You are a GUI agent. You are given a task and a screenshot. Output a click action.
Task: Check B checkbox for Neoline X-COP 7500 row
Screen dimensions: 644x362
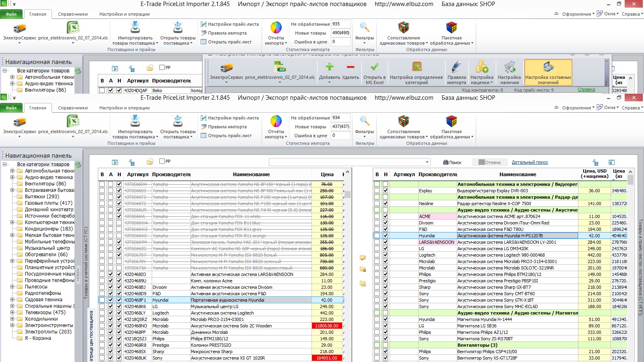[377, 204]
